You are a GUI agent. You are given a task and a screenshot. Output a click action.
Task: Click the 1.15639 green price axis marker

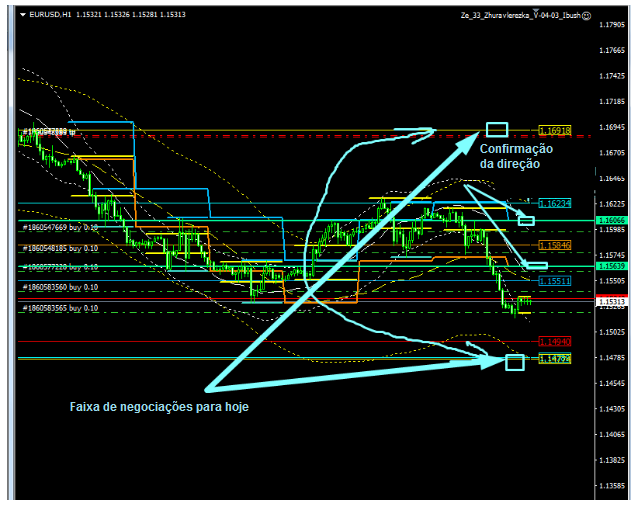pos(611,266)
